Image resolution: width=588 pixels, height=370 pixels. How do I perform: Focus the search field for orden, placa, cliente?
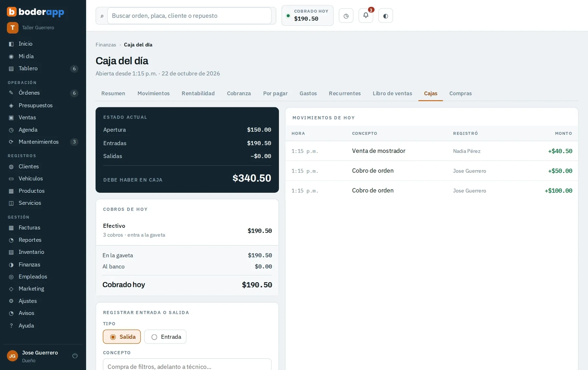point(189,16)
